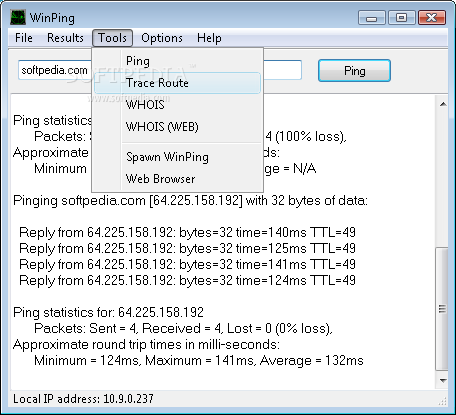Viewport: 456px width, 415px height.
Task: Open the File menu
Action: pyautogui.click(x=24, y=38)
